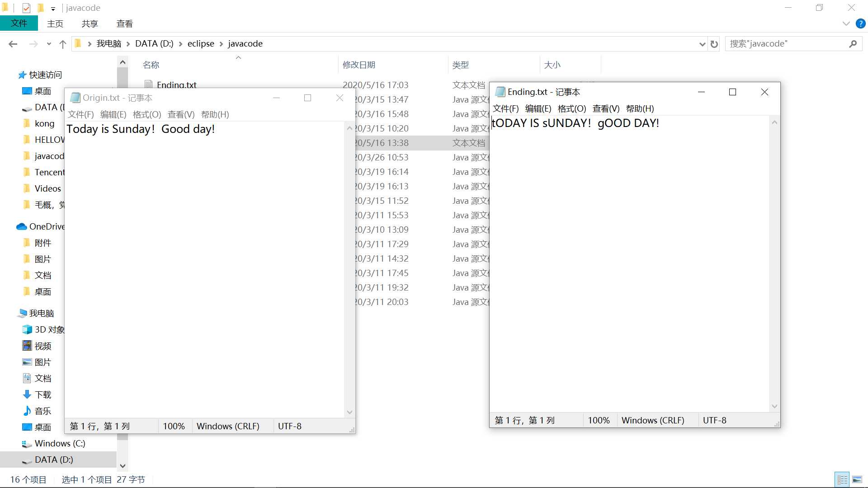This screenshot has height=488, width=868.
Task: Minimize the Origin.txt Notepad window
Action: (x=276, y=98)
